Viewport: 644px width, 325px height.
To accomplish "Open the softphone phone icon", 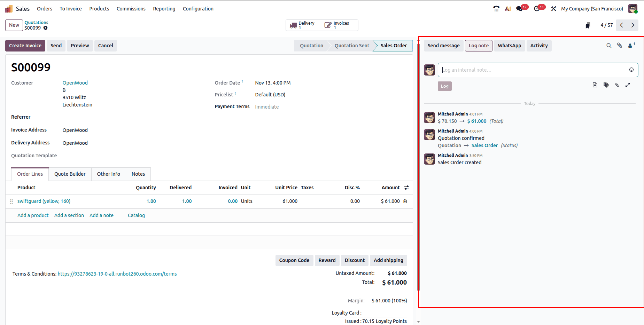I will tap(496, 8).
